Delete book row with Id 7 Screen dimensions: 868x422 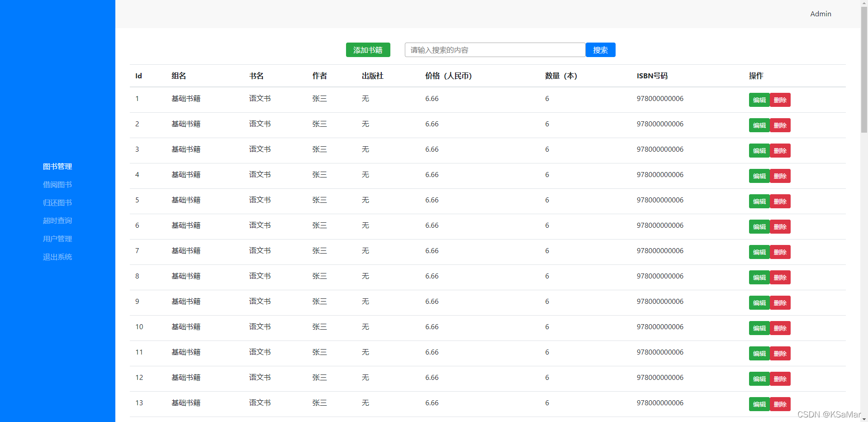(780, 252)
